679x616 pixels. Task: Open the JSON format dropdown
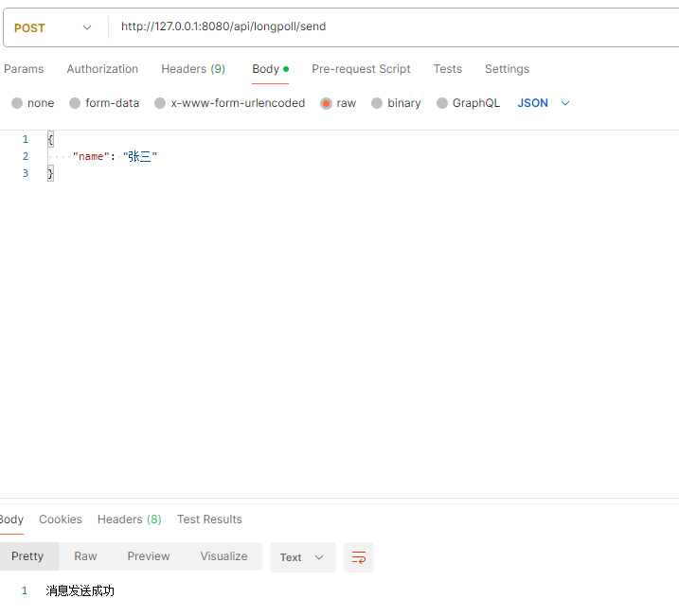[543, 103]
